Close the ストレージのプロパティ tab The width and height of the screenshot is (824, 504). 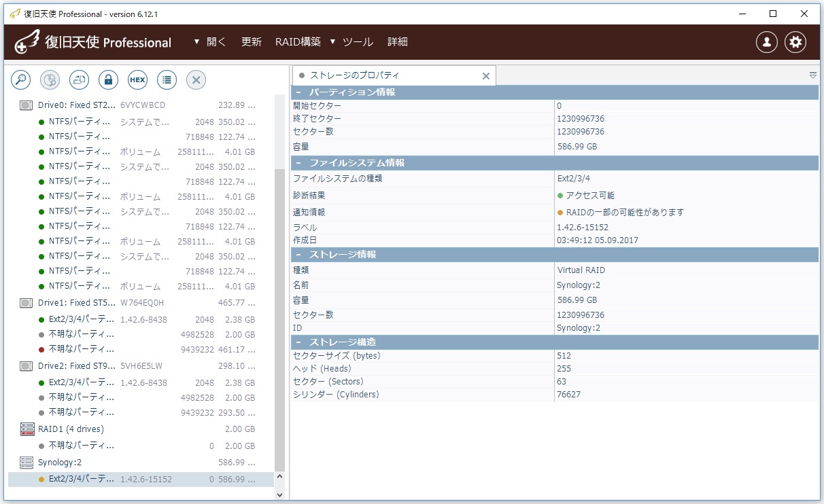pyautogui.click(x=486, y=76)
